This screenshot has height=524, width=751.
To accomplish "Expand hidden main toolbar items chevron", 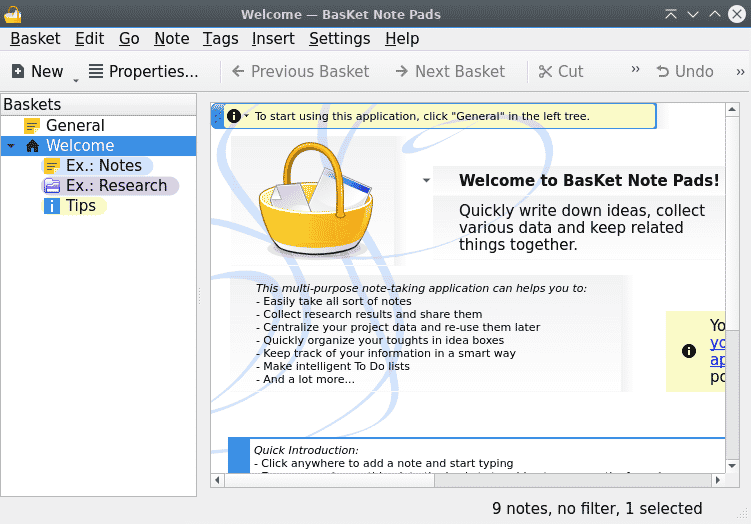I will pos(635,69).
